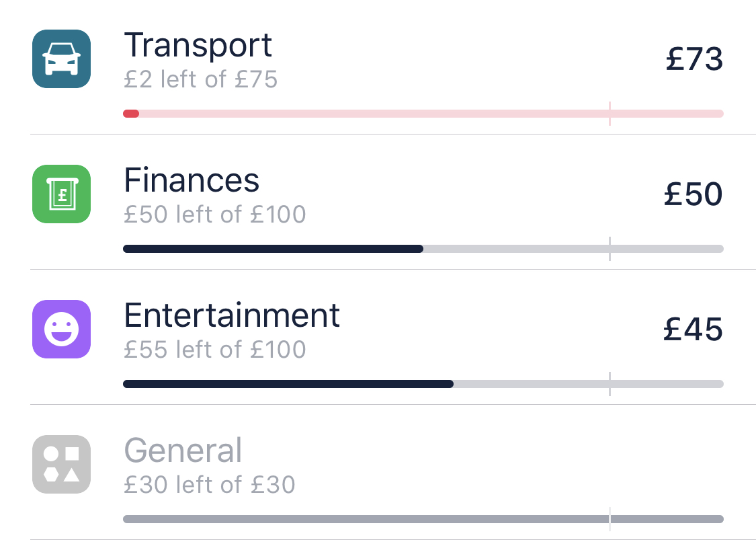
Task: Select "£30 left of £30" text
Action: [x=209, y=485]
